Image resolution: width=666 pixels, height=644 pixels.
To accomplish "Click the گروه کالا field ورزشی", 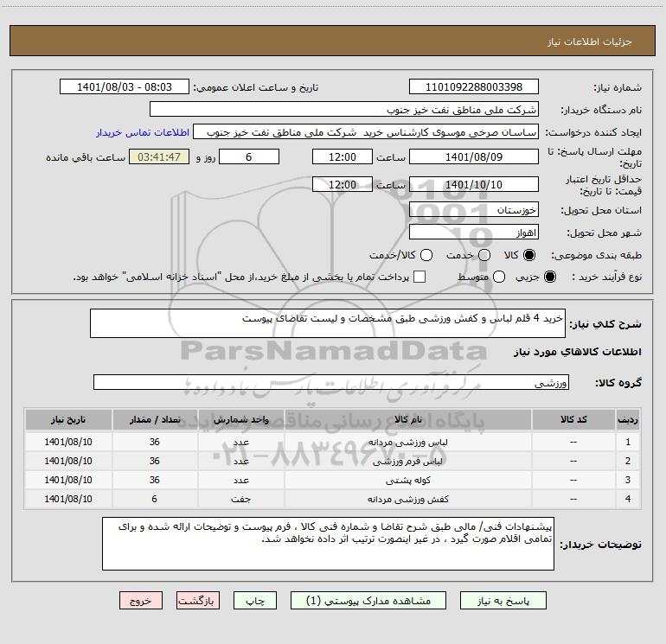I will click(x=331, y=382).
